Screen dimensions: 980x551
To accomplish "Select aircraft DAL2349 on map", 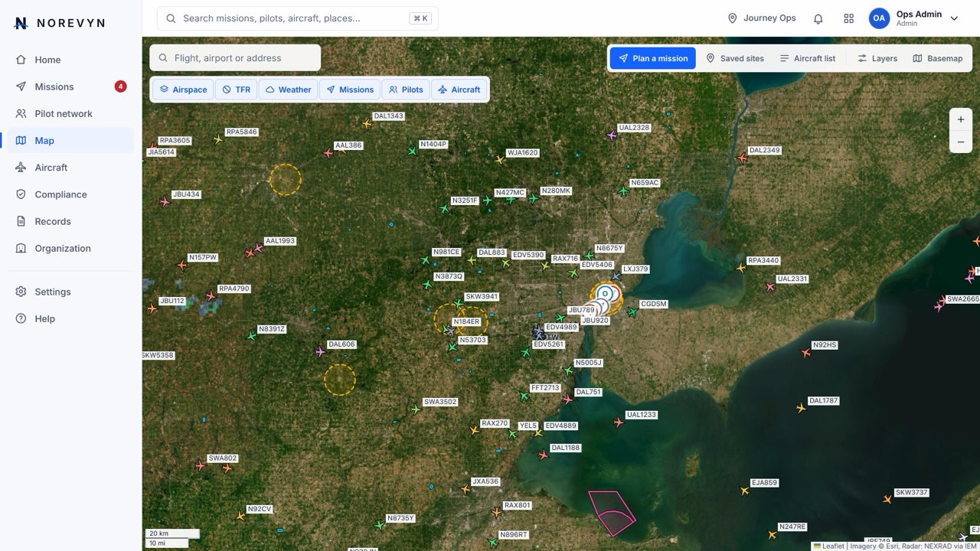I will point(741,158).
